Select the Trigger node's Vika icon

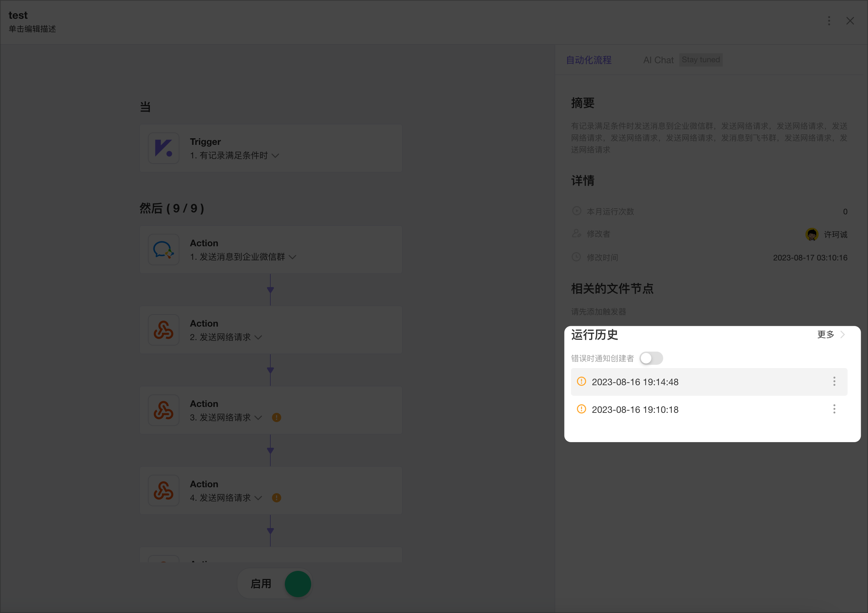click(x=164, y=148)
